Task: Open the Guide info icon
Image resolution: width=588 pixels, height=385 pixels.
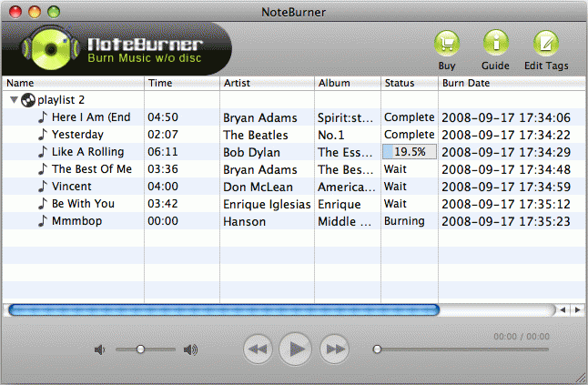Action: [x=496, y=44]
